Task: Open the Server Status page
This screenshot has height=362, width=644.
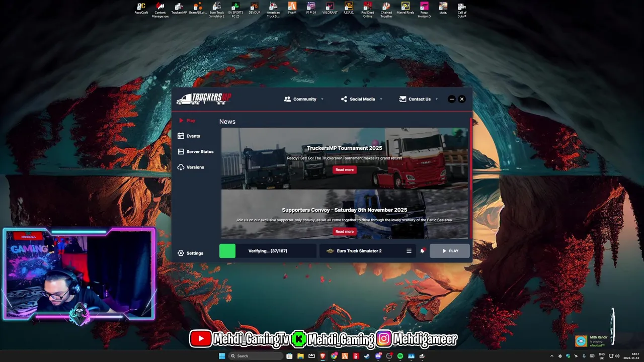Action: 196,152
